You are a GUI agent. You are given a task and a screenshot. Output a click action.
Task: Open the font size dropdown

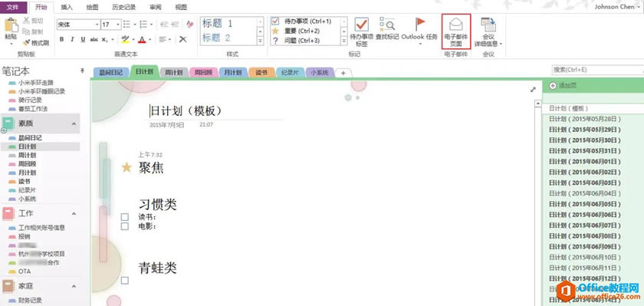click(x=118, y=25)
